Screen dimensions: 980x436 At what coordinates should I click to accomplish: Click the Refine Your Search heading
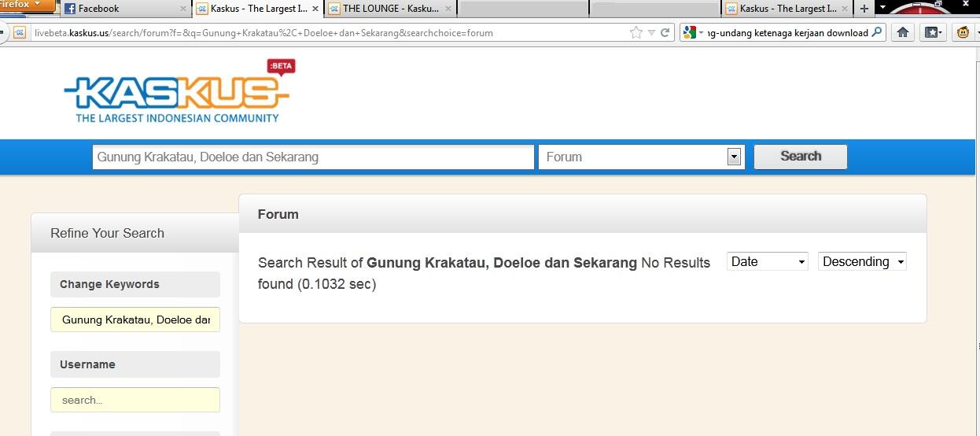(107, 233)
